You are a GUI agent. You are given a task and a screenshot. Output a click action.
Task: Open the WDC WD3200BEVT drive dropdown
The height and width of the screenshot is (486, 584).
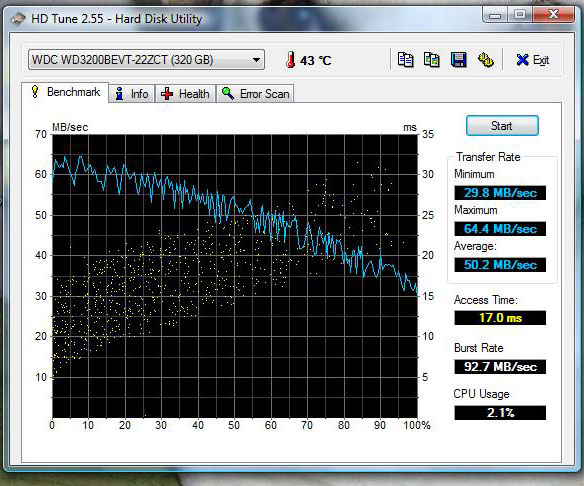[x=146, y=60]
